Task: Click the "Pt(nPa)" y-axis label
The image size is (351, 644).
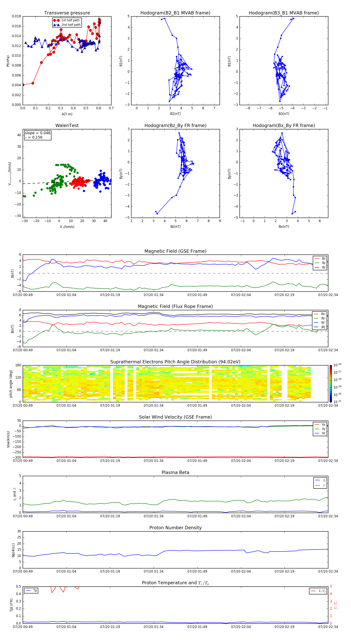Action: click(8, 61)
